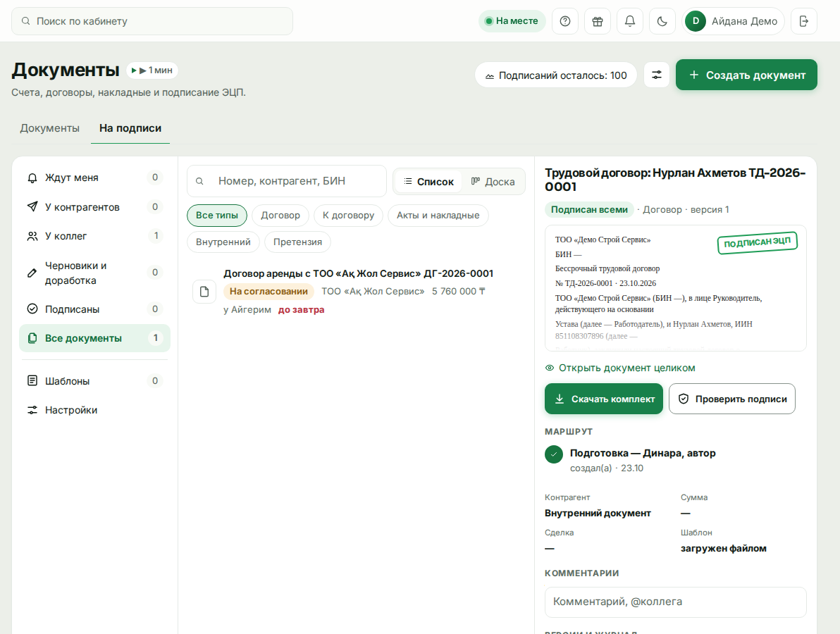840x634 pixels.
Task: Select the Акты и накладные filter
Action: click(438, 216)
